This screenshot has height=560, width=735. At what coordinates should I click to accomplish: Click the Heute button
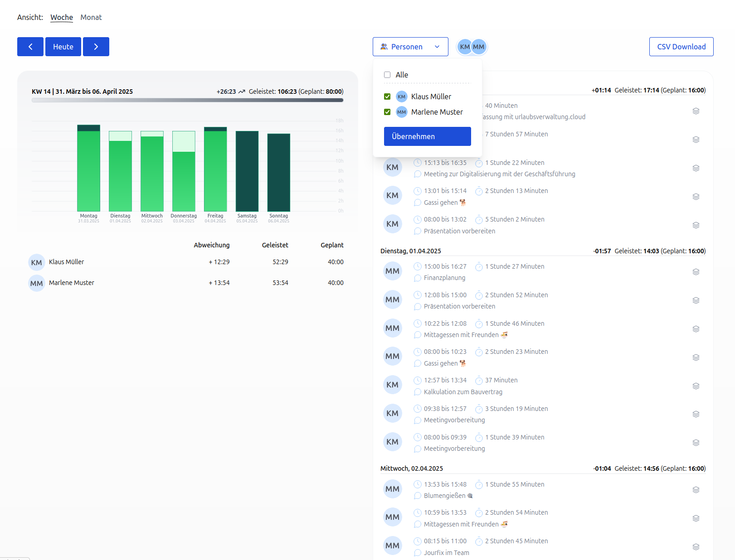pyautogui.click(x=63, y=47)
